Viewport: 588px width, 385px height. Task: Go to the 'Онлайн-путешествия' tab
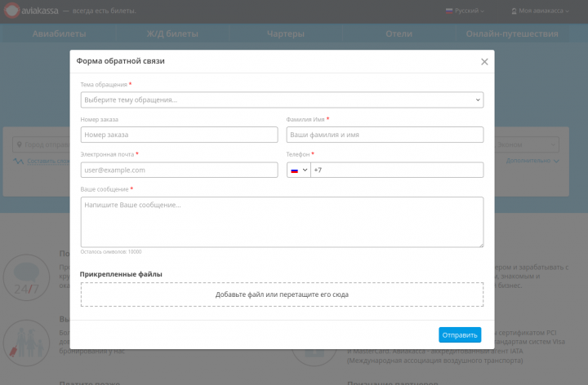pyautogui.click(x=512, y=34)
